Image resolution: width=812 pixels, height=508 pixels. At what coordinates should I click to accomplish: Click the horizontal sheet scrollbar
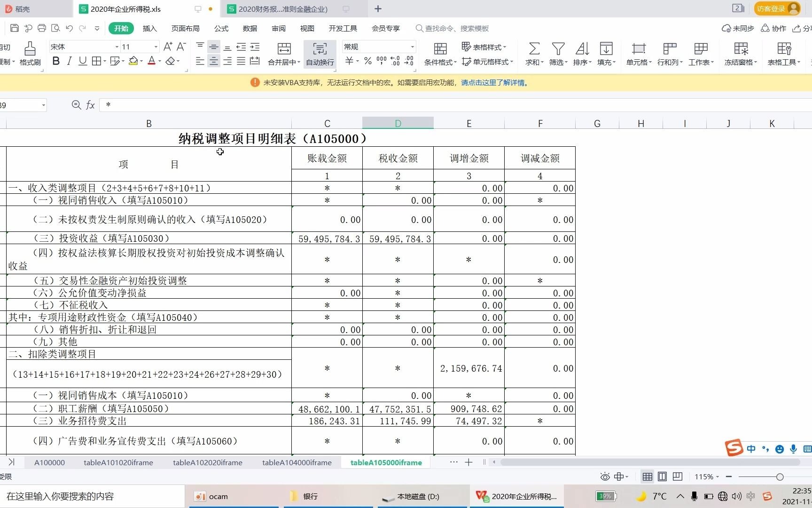click(x=650, y=462)
